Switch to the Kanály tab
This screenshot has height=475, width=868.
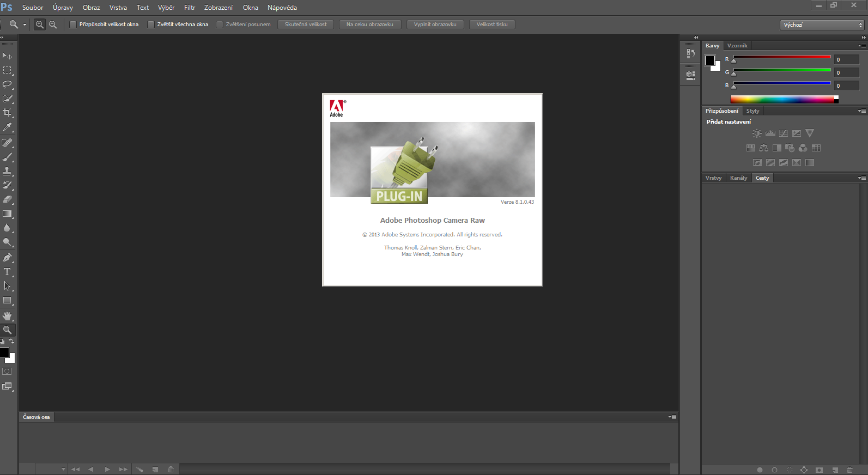click(x=738, y=178)
